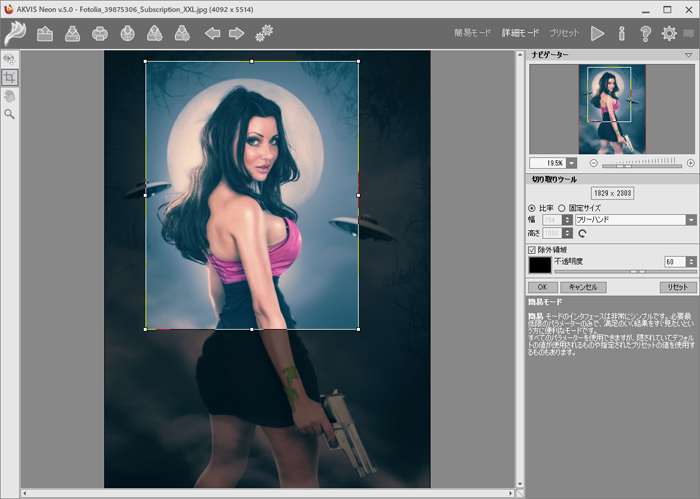
Task: Click OK to apply the crop
Action: [542, 287]
